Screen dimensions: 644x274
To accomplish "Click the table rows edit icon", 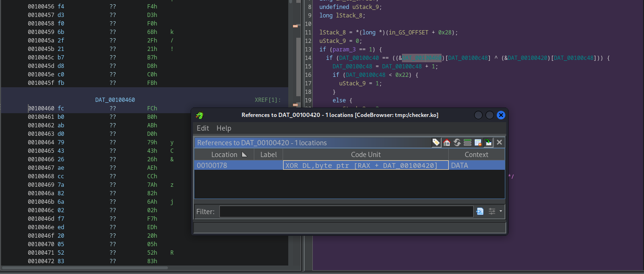I will [478, 142].
